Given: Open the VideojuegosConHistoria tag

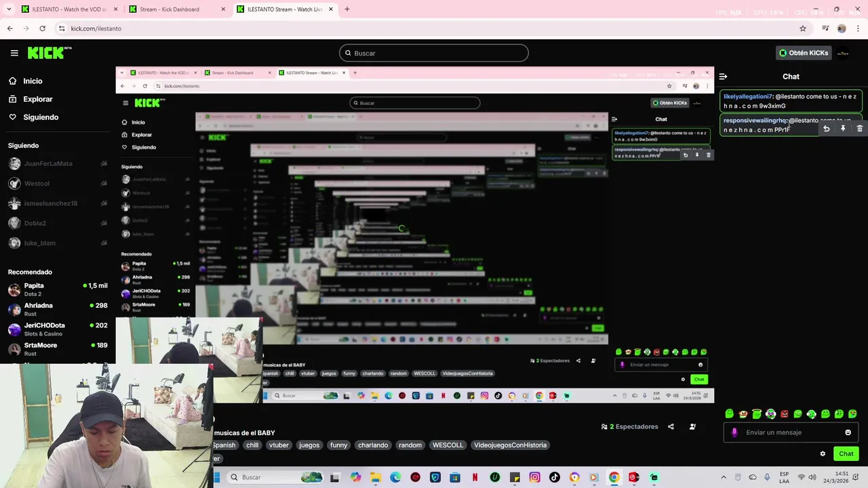Looking at the screenshot, I should coord(510,445).
